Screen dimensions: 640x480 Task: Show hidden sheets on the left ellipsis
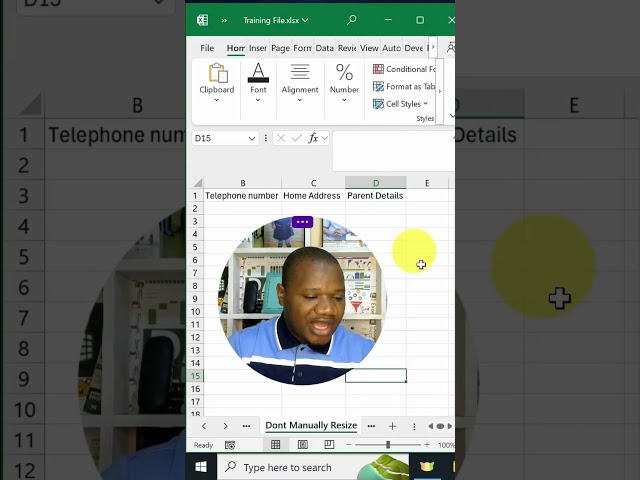[x=246, y=426]
